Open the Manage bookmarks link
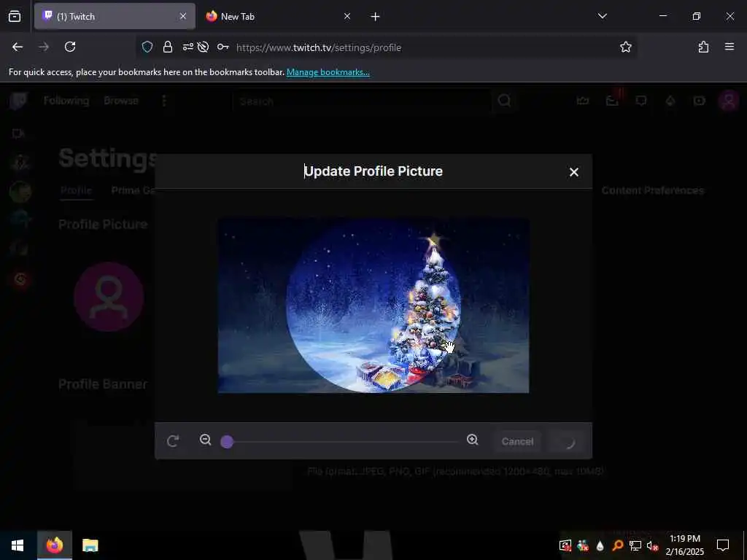The width and height of the screenshot is (747, 560). (x=328, y=72)
